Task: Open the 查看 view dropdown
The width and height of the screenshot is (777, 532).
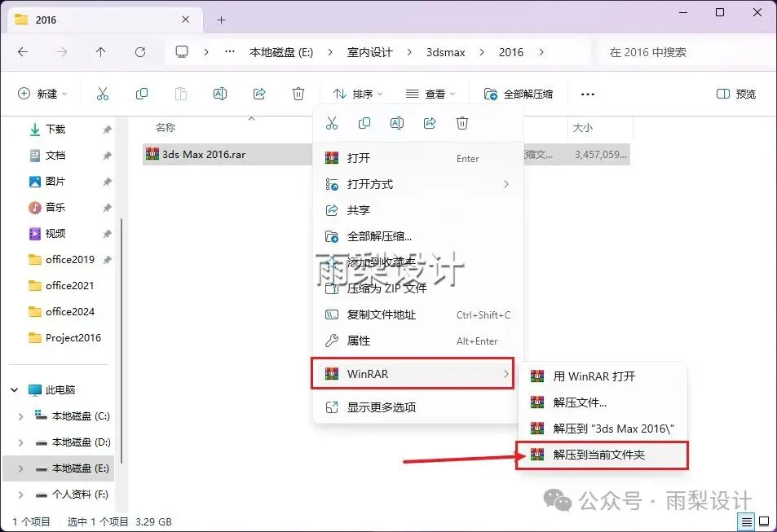Action: point(430,94)
